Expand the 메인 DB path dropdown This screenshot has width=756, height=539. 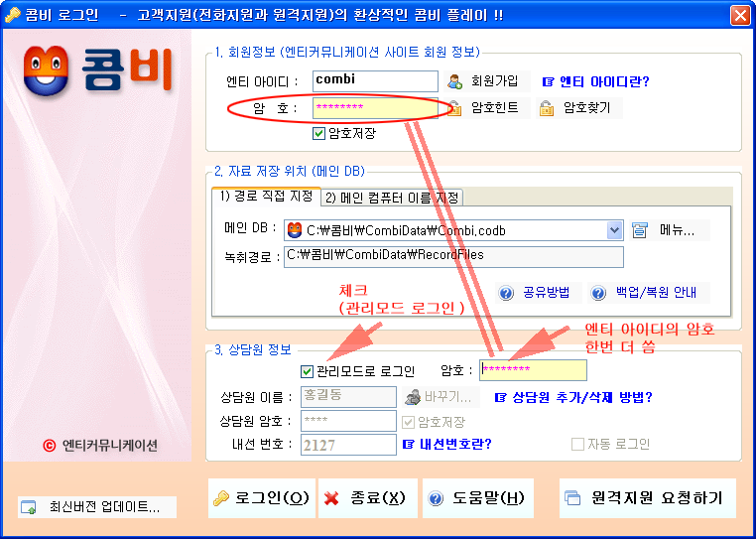pos(614,230)
